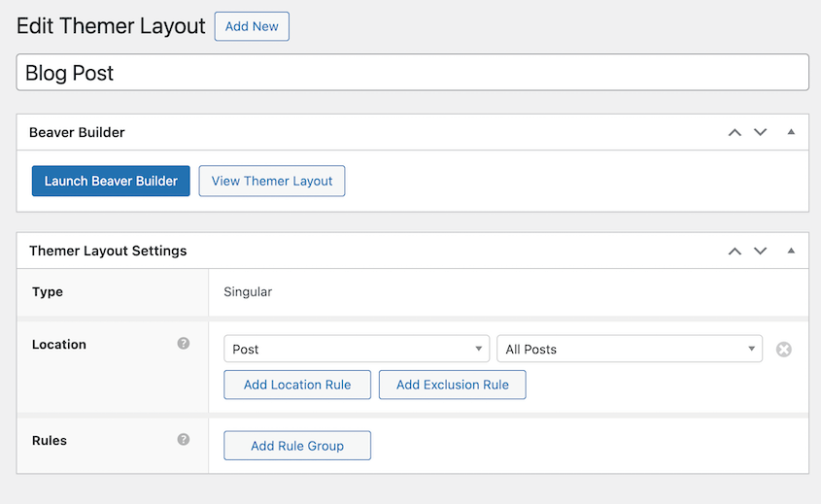This screenshot has height=504, width=821.
Task: Open the Post location dropdown
Action: (x=357, y=349)
